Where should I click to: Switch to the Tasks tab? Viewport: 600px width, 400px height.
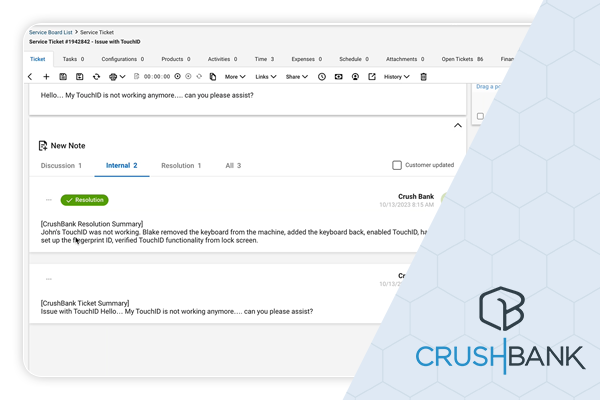click(73, 59)
